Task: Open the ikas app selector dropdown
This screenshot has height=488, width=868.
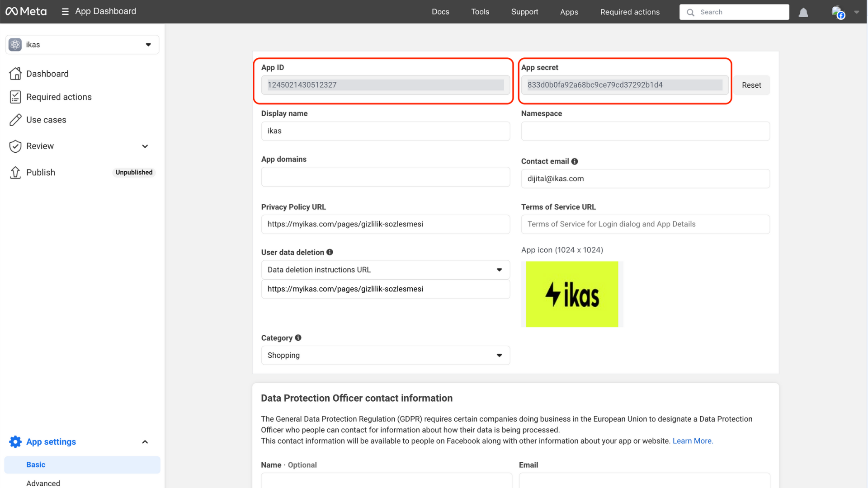Action: click(82, 45)
